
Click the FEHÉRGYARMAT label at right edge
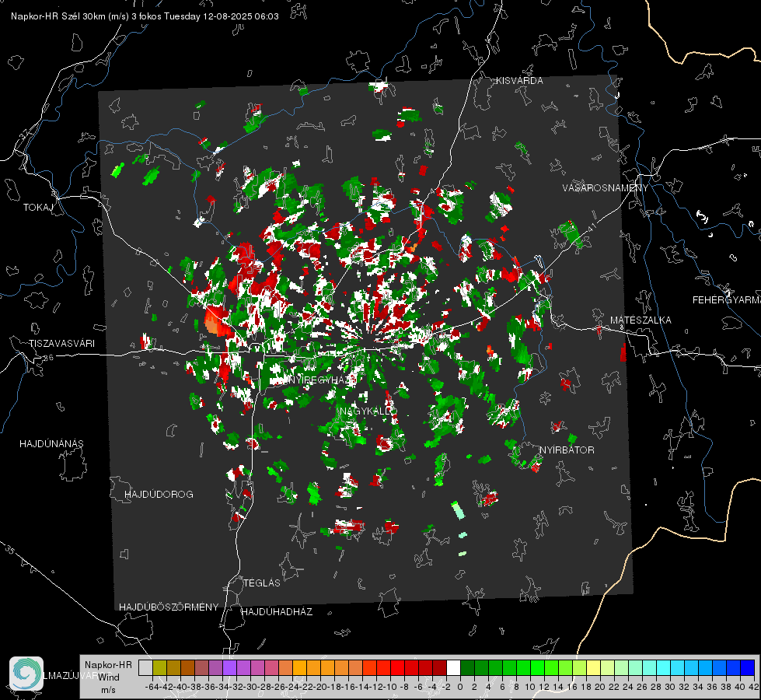(726, 300)
